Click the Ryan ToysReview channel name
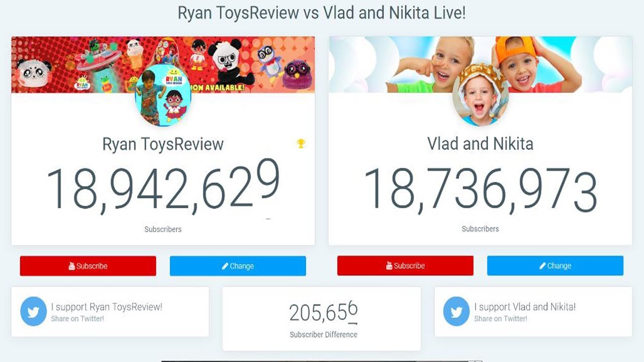644x362 pixels. point(163,144)
